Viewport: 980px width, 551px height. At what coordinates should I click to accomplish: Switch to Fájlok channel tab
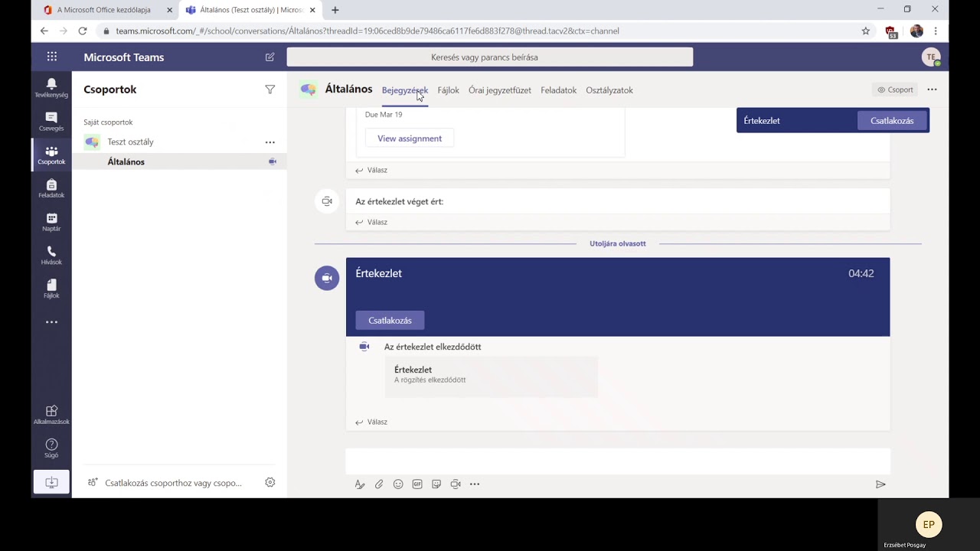pos(448,90)
